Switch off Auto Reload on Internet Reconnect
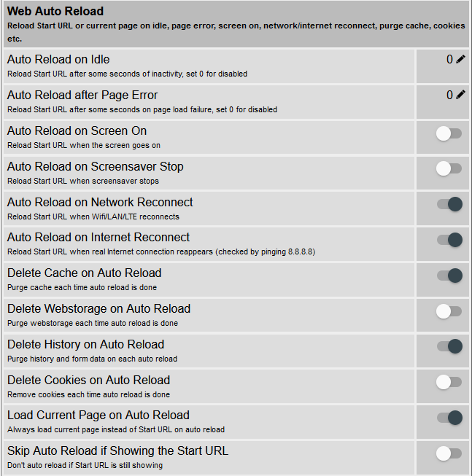The height and width of the screenshot is (476, 472). (x=449, y=240)
